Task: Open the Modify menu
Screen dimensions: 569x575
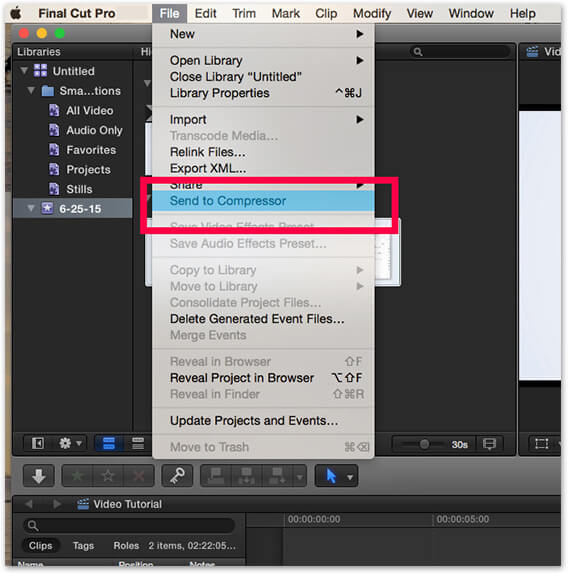Action: click(x=372, y=14)
